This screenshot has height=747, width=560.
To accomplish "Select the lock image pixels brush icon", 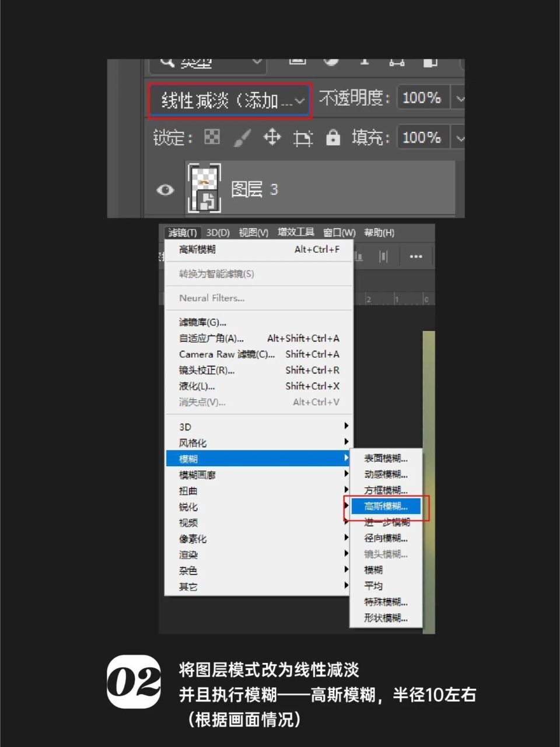I will pyautogui.click(x=242, y=138).
